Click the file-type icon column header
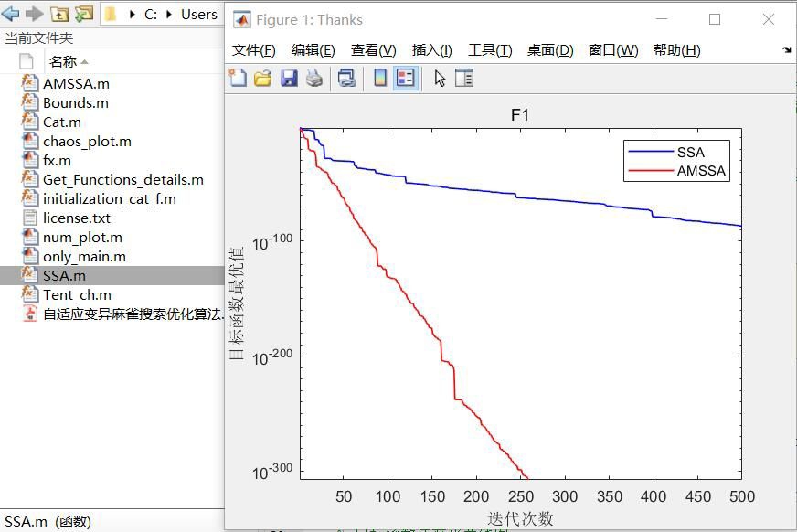The height and width of the screenshot is (532, 797). point(26,61)
